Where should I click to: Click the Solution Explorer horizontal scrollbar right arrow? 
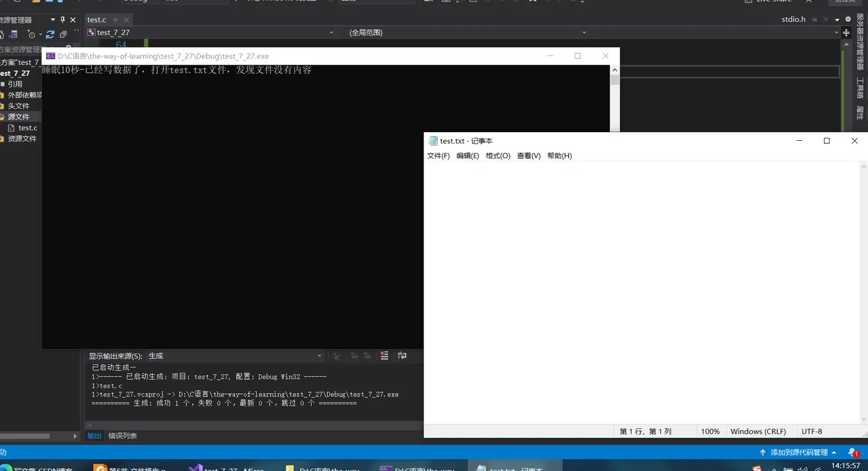[x=75, y=436]
